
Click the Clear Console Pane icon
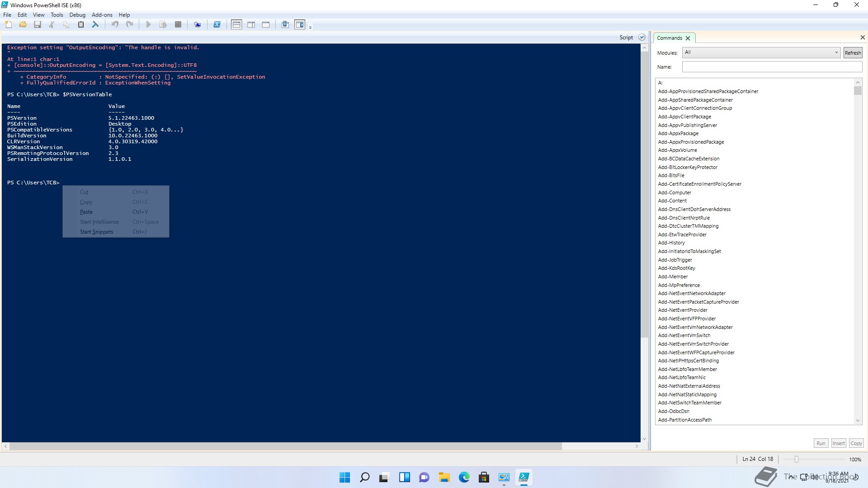[95, 25]
